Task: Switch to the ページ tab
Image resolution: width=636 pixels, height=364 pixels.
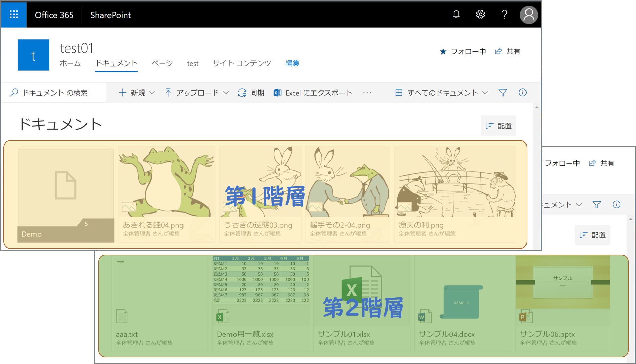Action: point(162,63)
